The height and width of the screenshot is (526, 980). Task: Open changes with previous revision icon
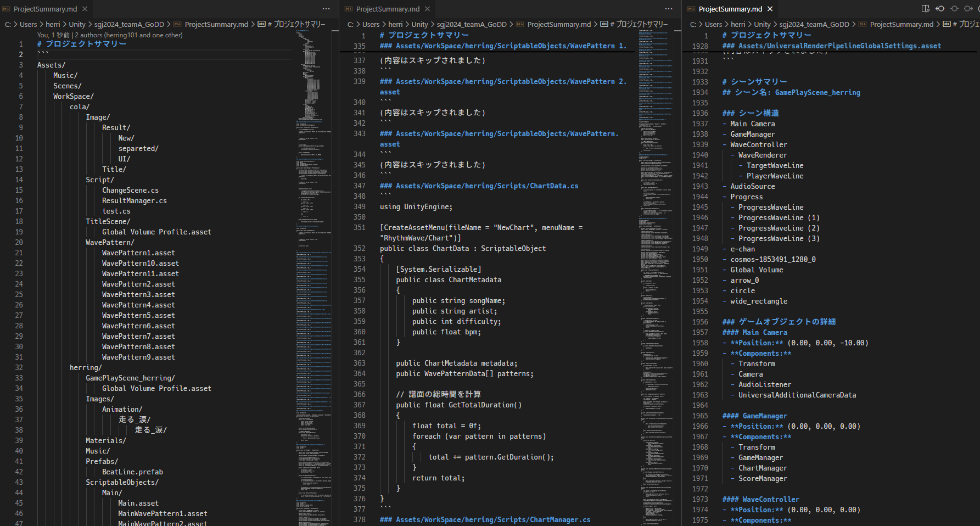coord(940,9)
